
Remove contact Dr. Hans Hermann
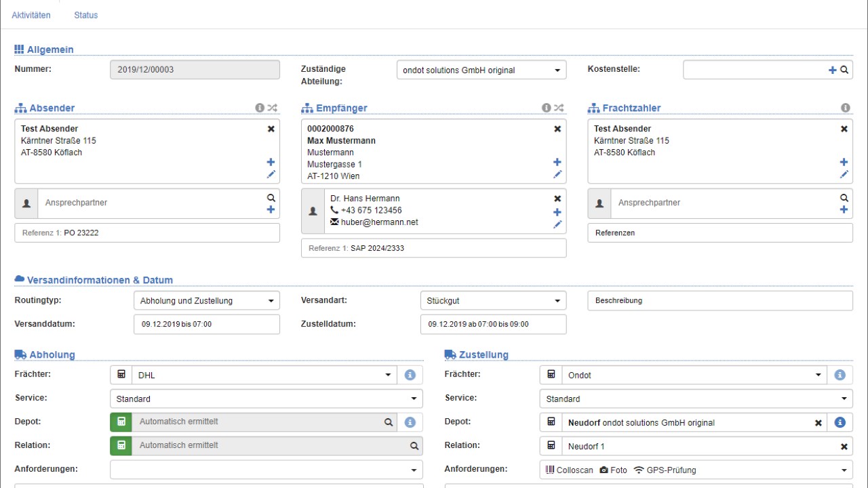pyautogui.click(x=557, y=199)
